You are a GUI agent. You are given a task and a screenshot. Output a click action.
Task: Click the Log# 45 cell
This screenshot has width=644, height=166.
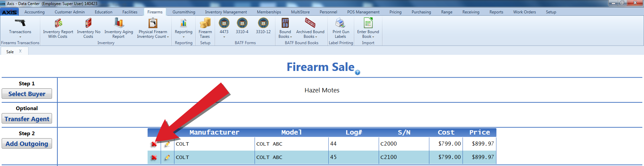click(354, 157)
